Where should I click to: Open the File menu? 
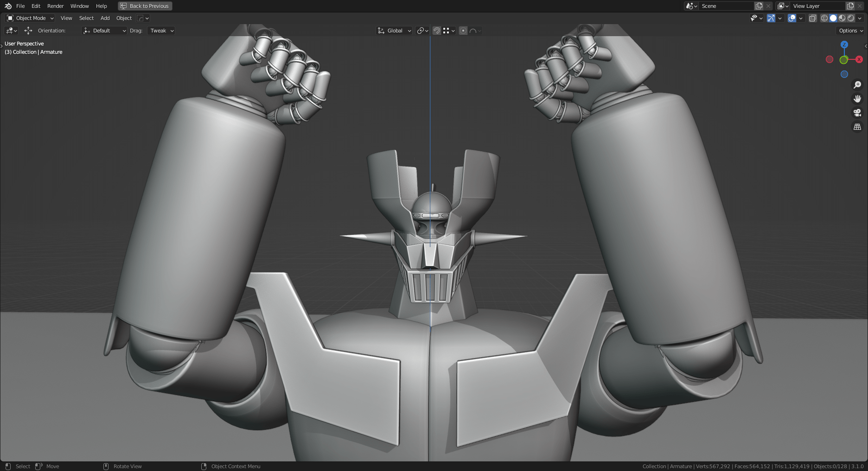tap(20, 6)
